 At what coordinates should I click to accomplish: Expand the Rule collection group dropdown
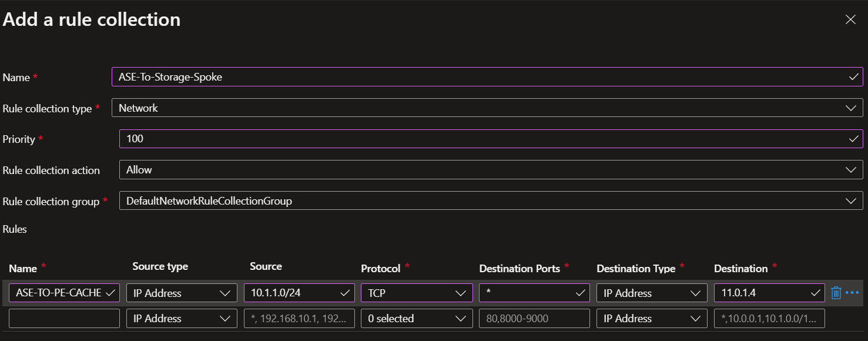pos(491,201)
